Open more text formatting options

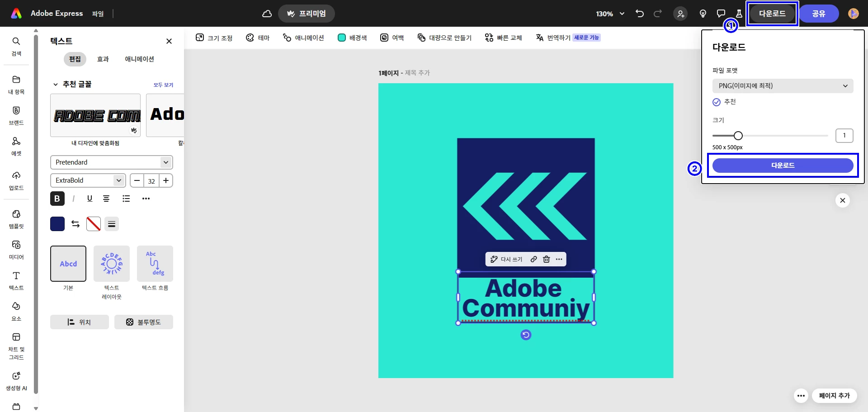tap(146, 199)
